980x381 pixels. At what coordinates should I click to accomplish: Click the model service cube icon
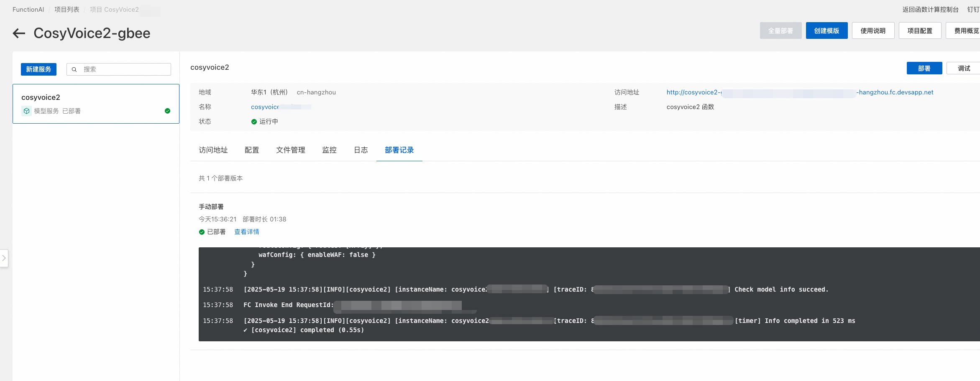click(26, 111)
